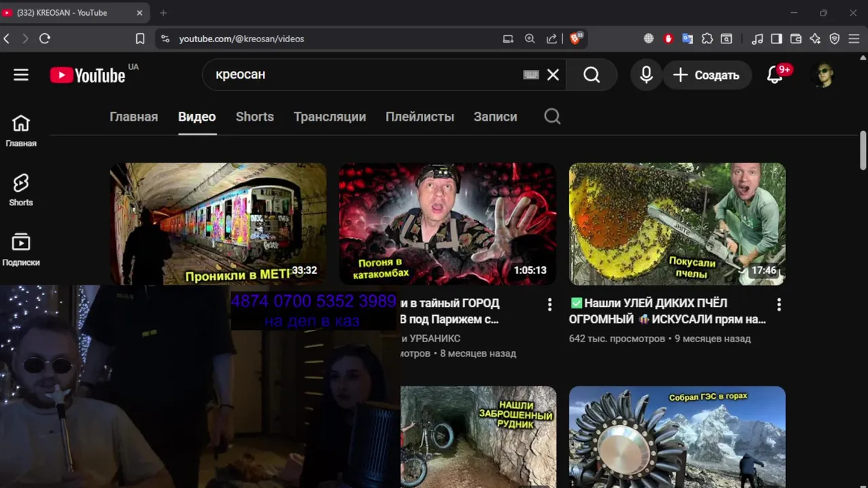Open the Нашли УЛЕЙ ДИКИХ ПЧЁЛ title
This screenshot has height=488, width=868.
point(668,311)
